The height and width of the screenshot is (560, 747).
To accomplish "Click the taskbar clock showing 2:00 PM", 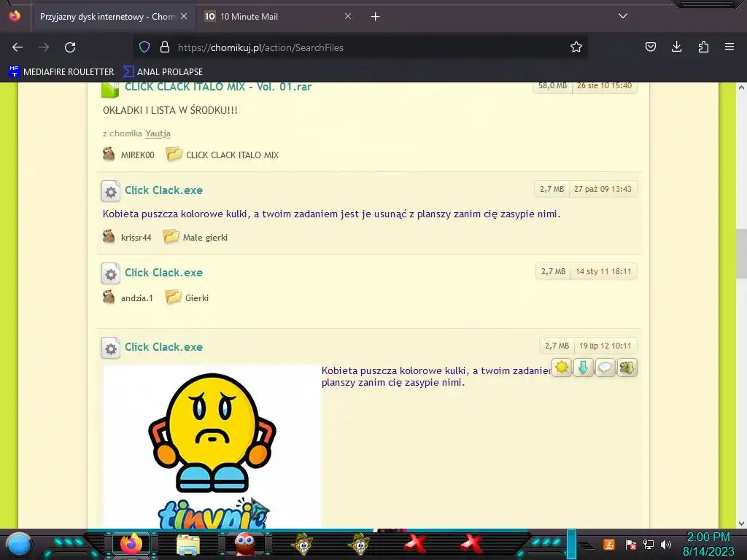I will coord(708,544).
